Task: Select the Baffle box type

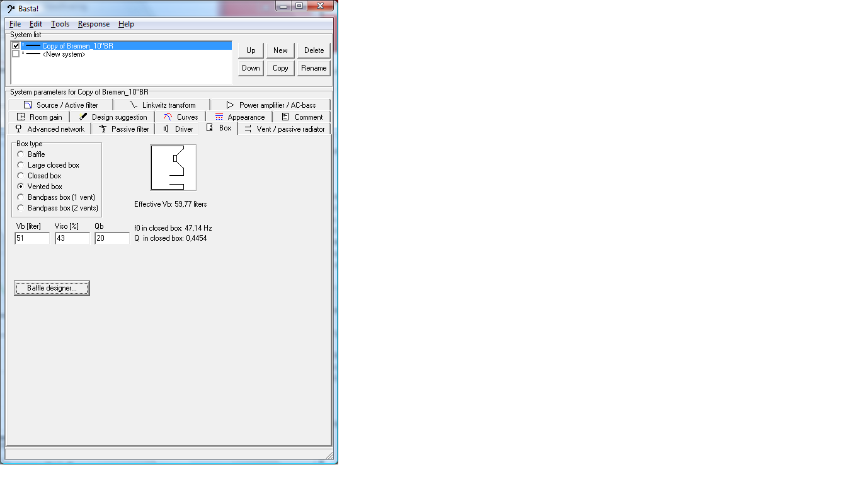Action: 21,154
